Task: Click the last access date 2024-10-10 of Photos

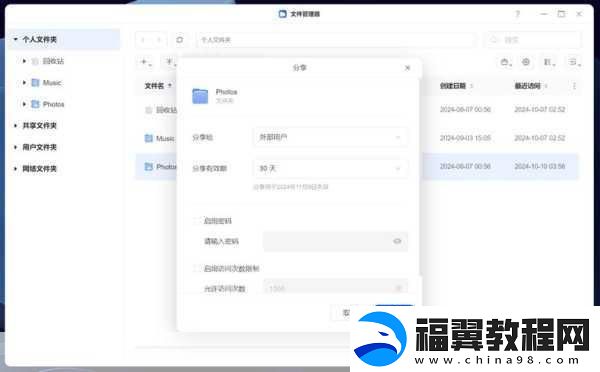Action: click(x=540, y=166)
